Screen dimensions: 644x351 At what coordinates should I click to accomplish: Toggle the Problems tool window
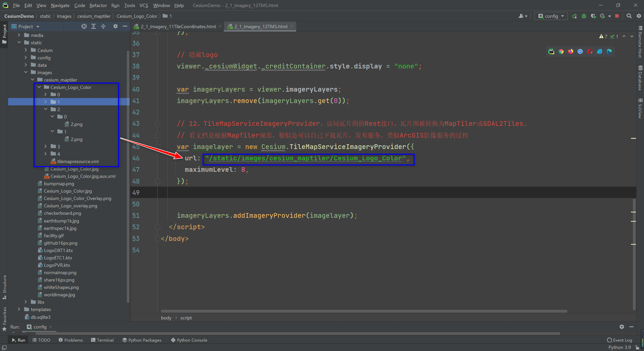pos(70,340)
